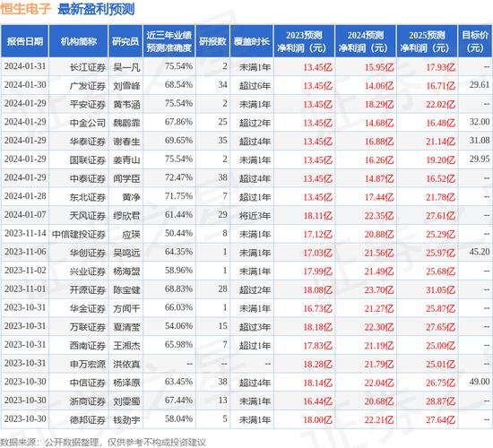Click target price 49.00
493x448 pixels.
click(480, 382)
